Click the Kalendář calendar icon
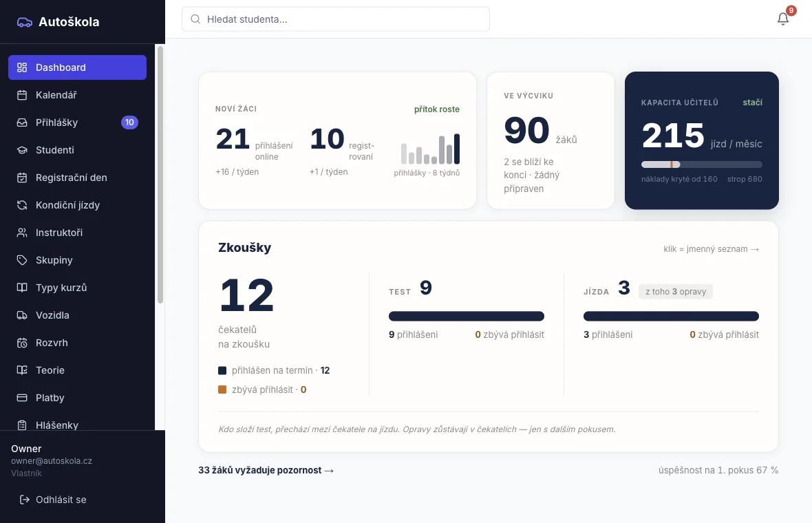812x523 pixels. pyautogui.click(x=22, y=95)
